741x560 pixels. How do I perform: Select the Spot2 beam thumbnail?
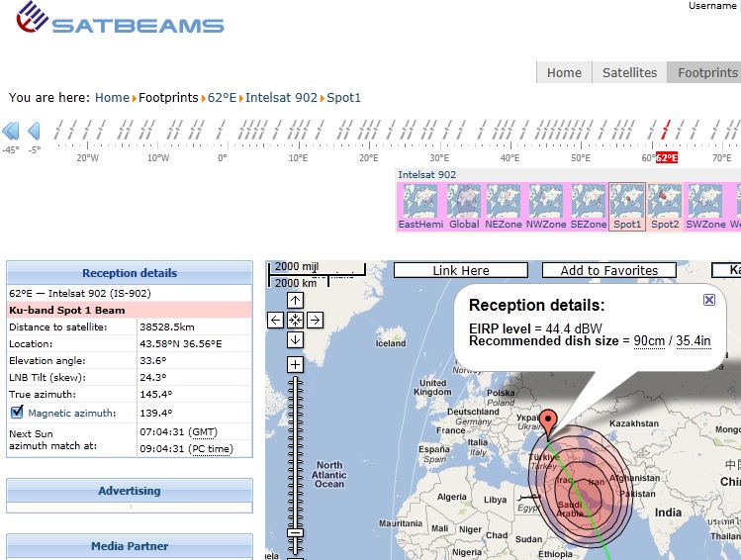[665, 207]
